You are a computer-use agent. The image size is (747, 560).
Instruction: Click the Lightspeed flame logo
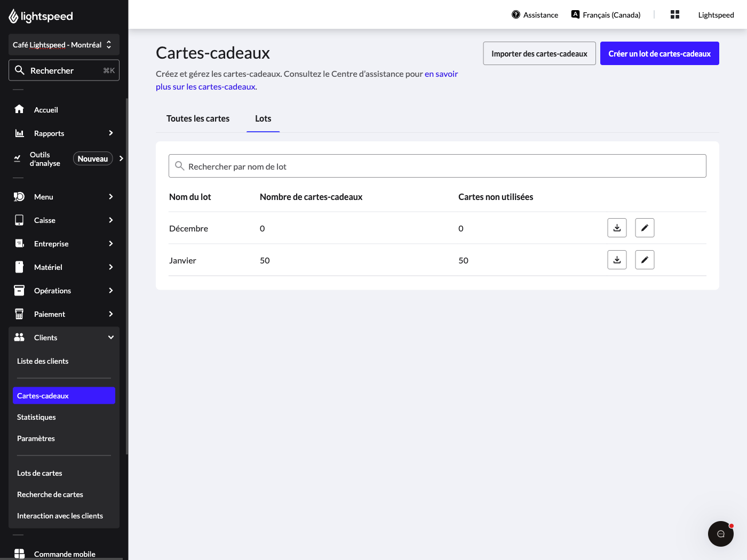point(14,16)
